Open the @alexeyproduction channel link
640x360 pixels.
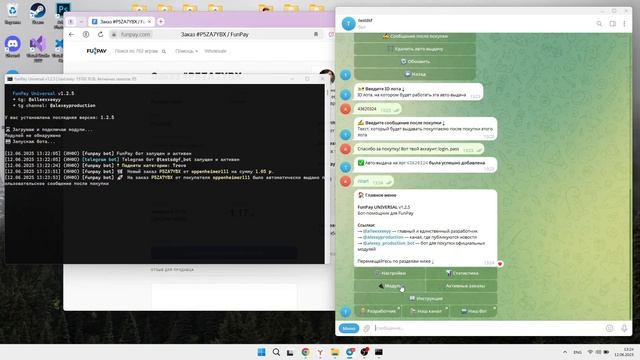(383, 237)
